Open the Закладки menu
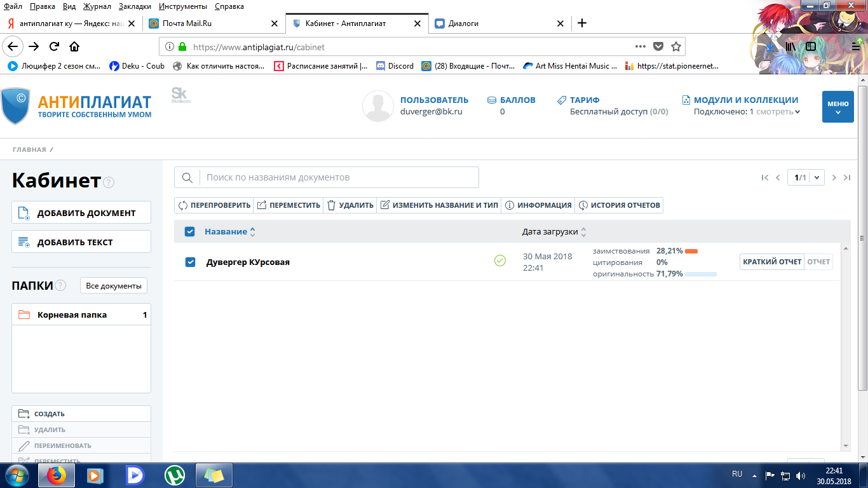The image size is (868, 488). 134,6
